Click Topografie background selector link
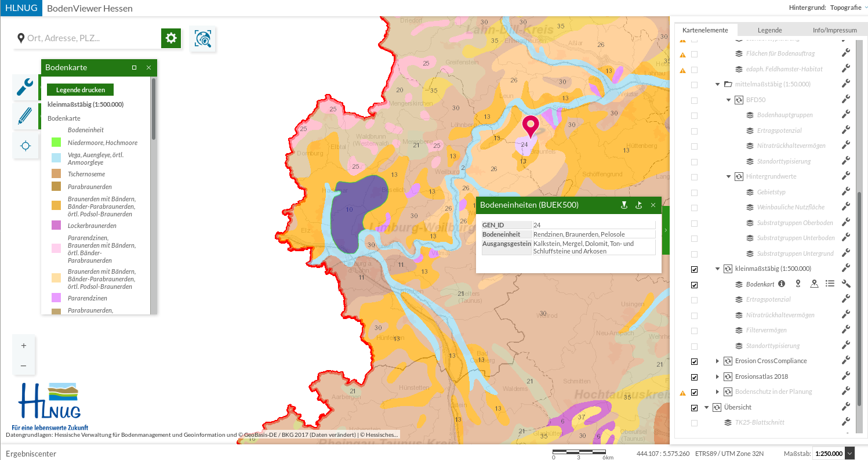The image size is (868, 460). point(845,8)
